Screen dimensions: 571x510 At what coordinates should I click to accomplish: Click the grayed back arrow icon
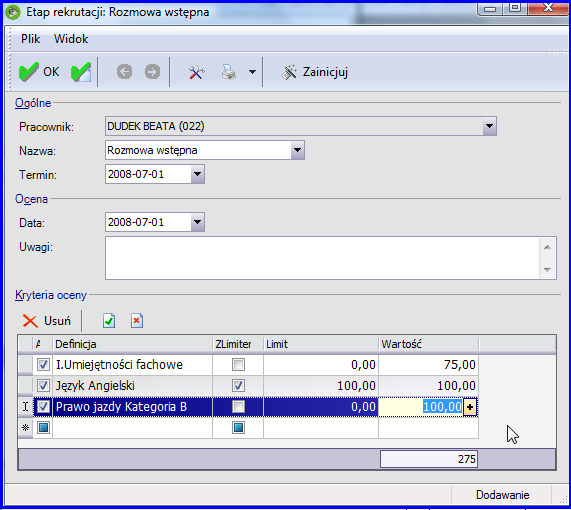click(x=125, y=72)
